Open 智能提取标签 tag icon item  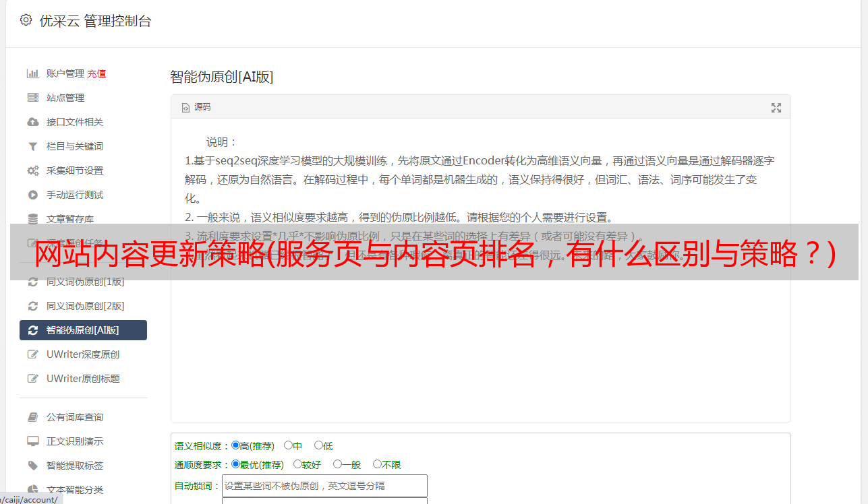(x=32, y=466)
